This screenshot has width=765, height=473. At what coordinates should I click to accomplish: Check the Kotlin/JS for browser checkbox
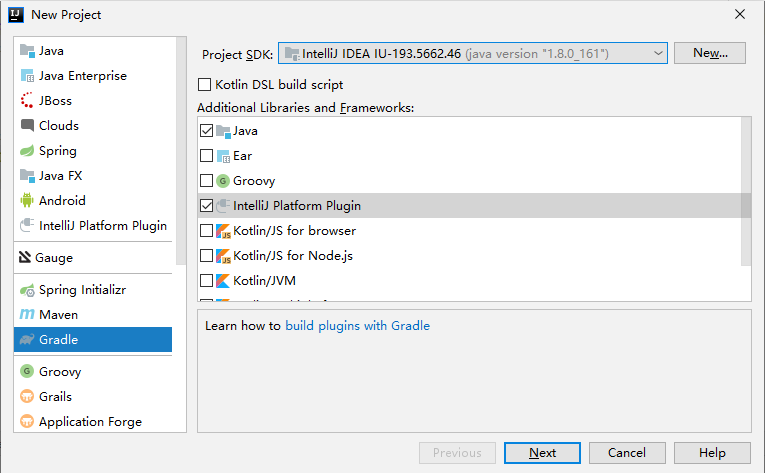click(206, 230)
